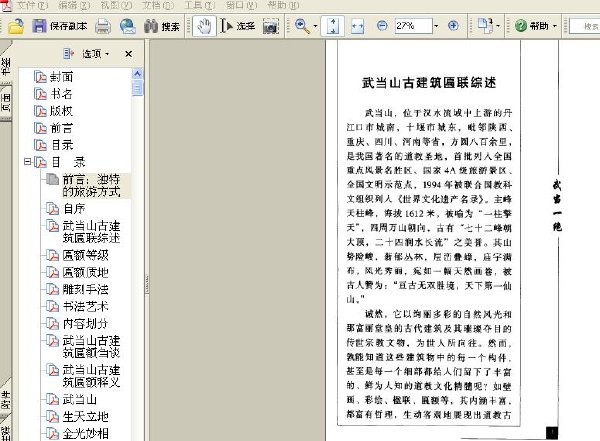This screenshot has height=441, width=600.
Task: Close the bookmarks panel with the X
Action: [x=129, y=54]
